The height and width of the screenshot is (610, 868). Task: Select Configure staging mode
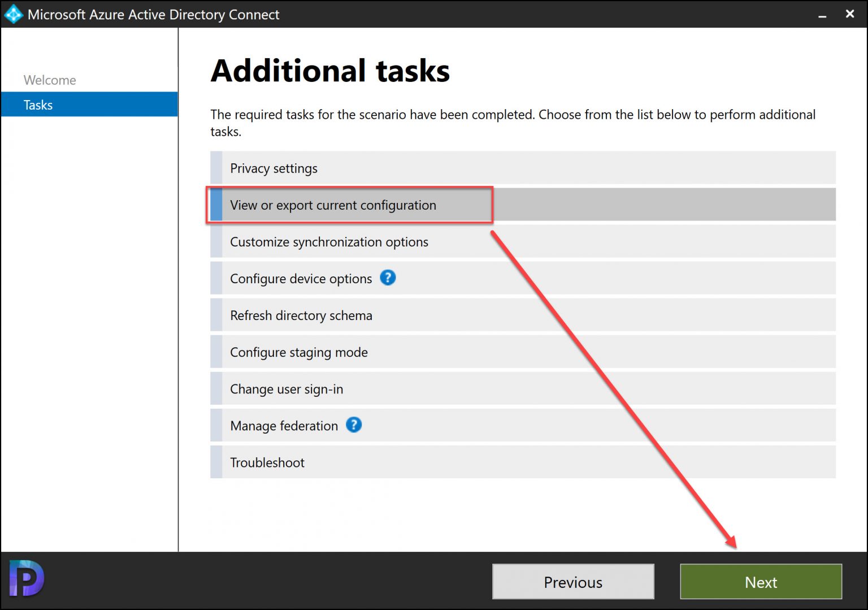point(523,352)
